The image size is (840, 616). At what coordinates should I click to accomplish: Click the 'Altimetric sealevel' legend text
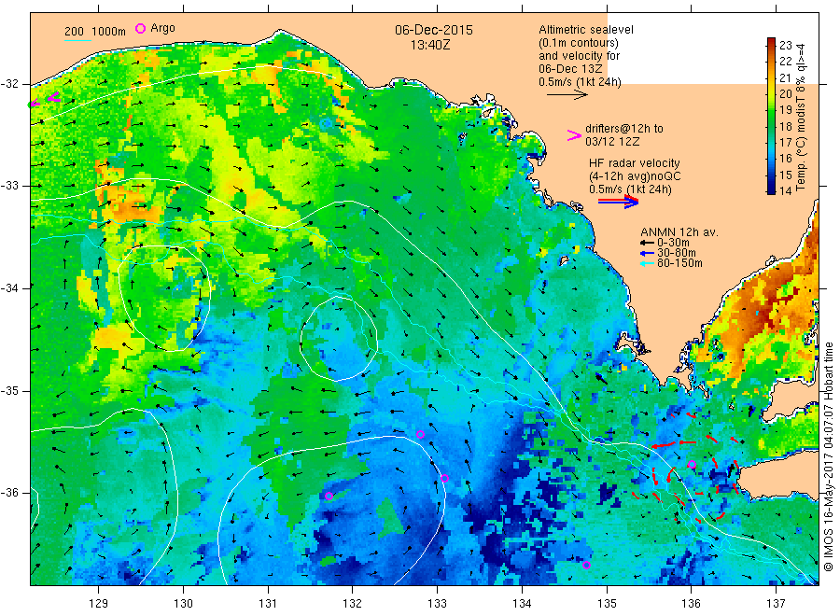point(585,30)
